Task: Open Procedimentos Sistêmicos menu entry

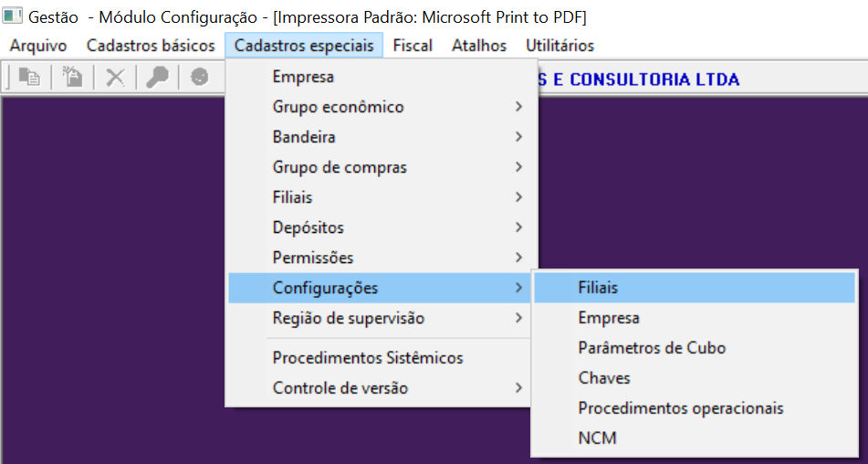Action: tap(367, 358)
